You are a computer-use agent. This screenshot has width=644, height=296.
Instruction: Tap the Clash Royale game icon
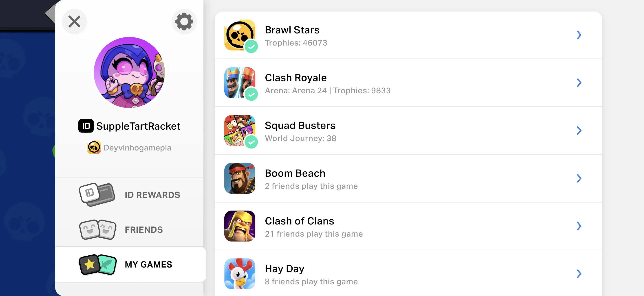240,83
